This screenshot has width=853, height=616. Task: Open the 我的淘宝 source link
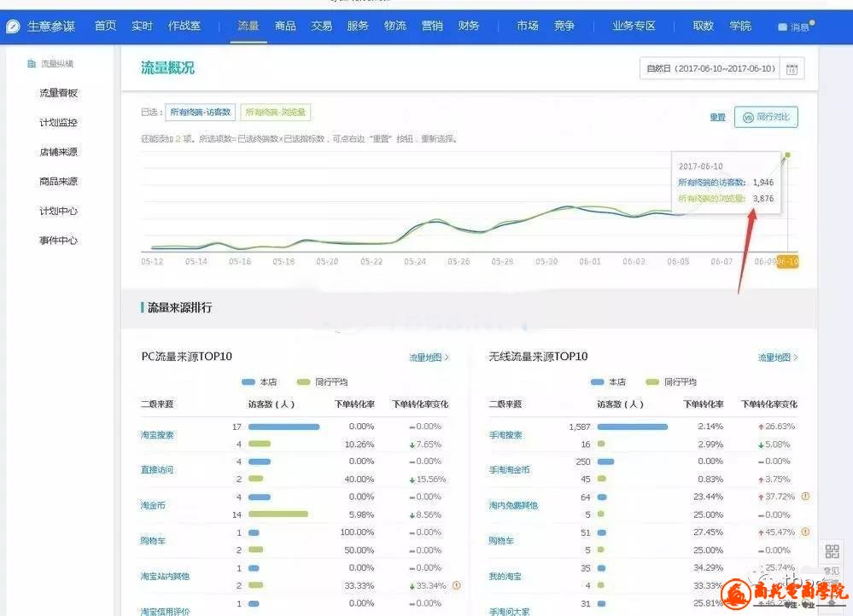tap(505, 576)
